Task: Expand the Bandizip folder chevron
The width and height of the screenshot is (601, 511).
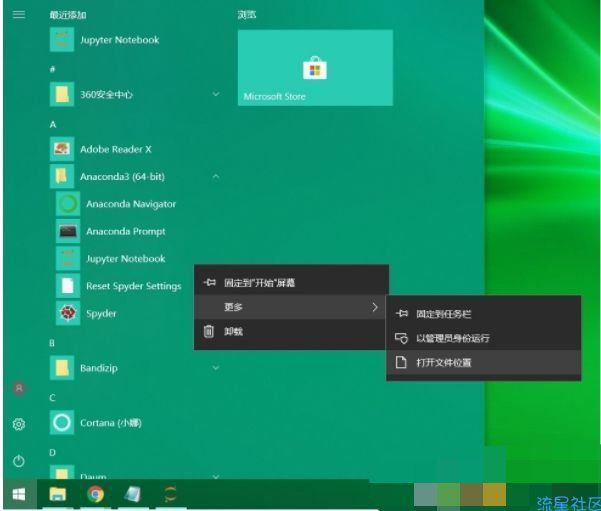Action: (216, 368)
